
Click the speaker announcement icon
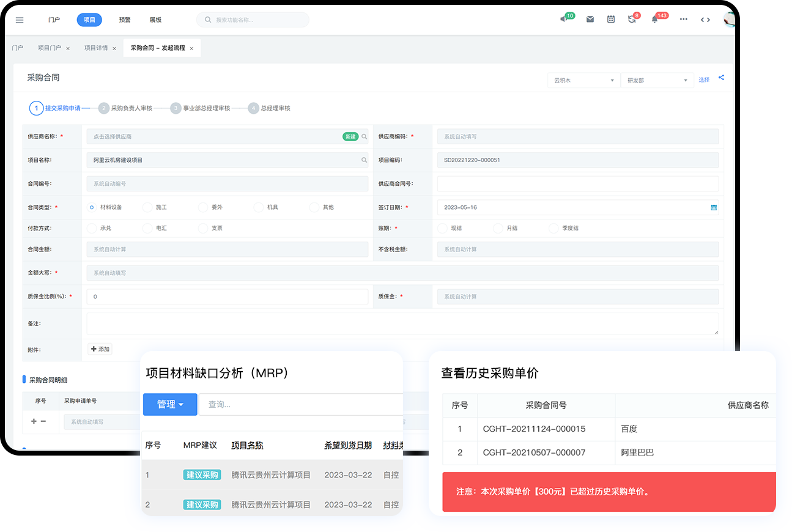tap(563, 20)
